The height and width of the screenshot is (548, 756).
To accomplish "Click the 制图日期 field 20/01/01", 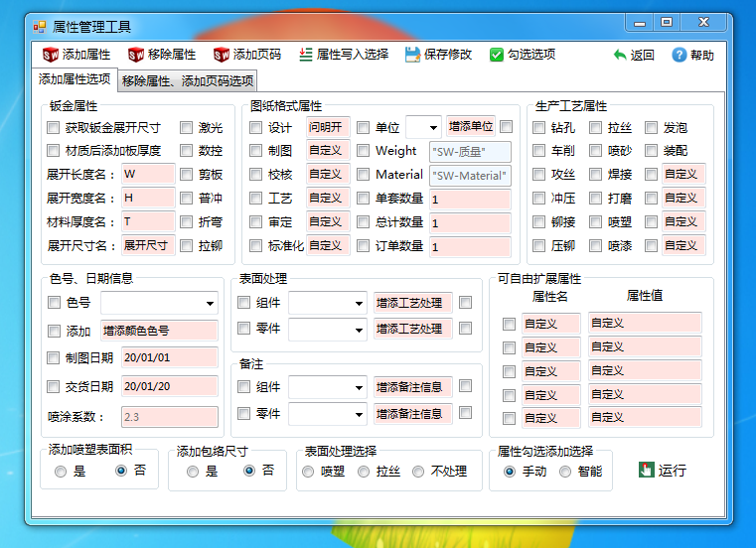I will click(170, 357).
